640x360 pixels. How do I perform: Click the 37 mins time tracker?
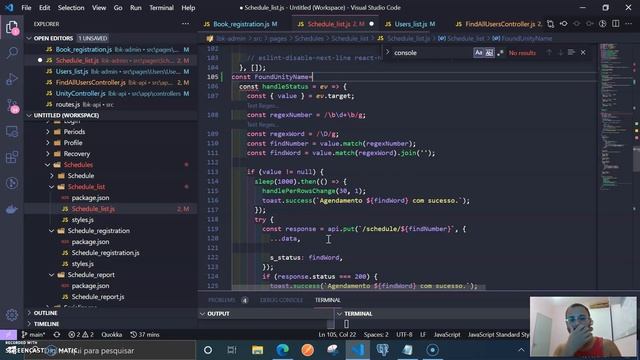click(x=144, y=334)
